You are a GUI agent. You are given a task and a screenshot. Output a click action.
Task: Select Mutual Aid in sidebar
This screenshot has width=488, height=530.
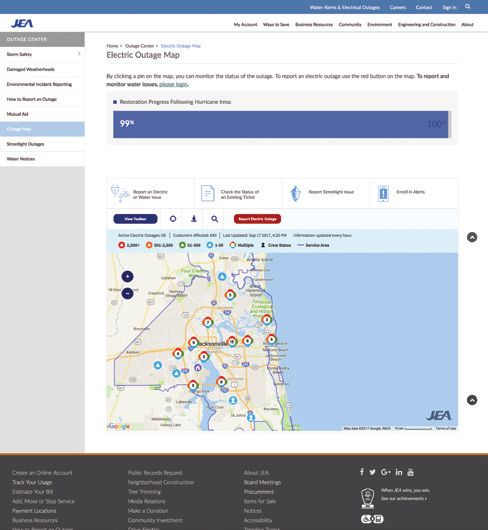pos(42,114)
